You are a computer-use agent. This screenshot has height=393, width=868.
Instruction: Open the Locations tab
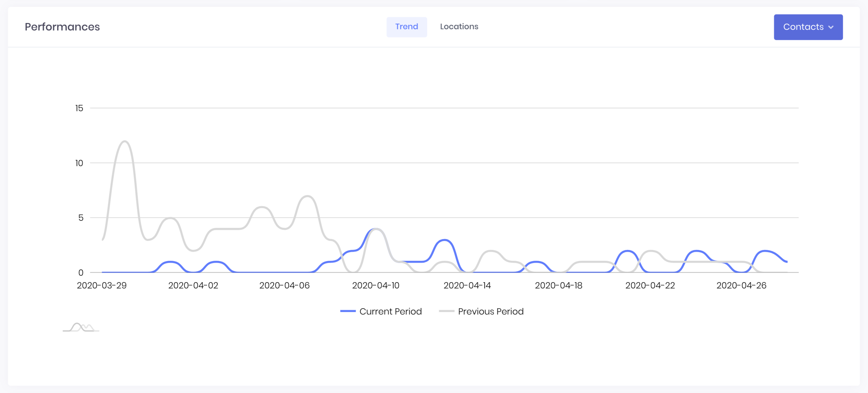tap(459, 27)
